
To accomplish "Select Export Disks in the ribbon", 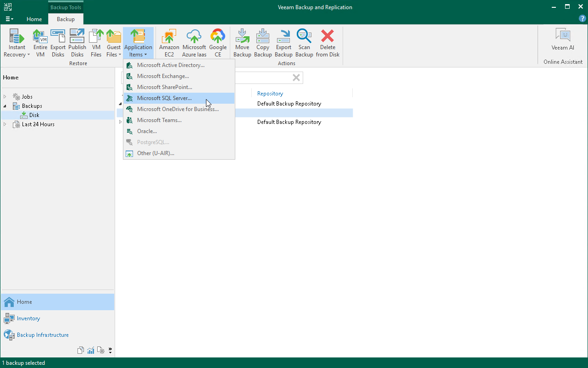I will pos(58,43).
